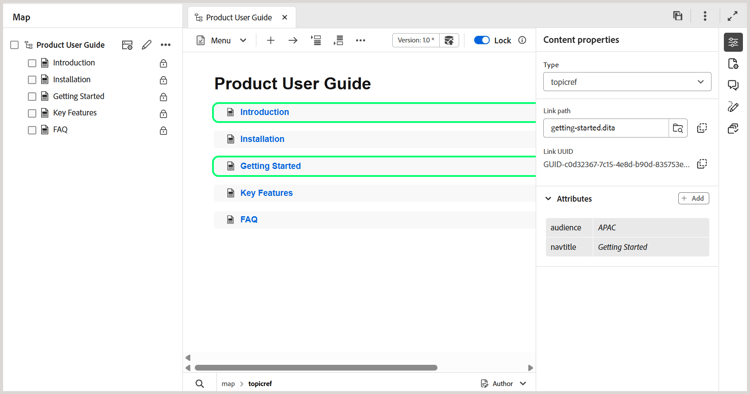750x394 pixels.
Task: Open the Author mode dropdown
Action: [503, 383]
